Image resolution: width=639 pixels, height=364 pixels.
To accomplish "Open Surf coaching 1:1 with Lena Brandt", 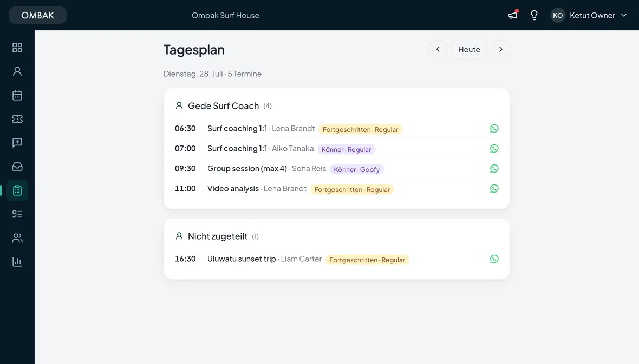I will click(237, 129).
